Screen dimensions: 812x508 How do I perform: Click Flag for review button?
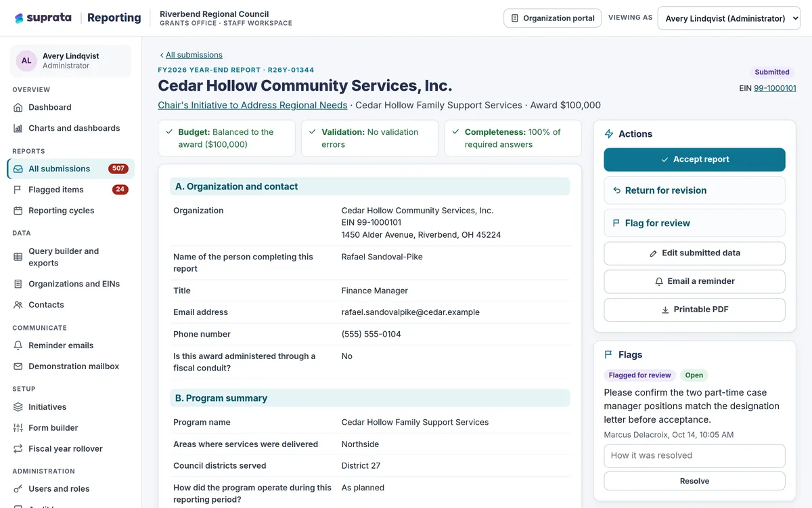coord(694,224)
